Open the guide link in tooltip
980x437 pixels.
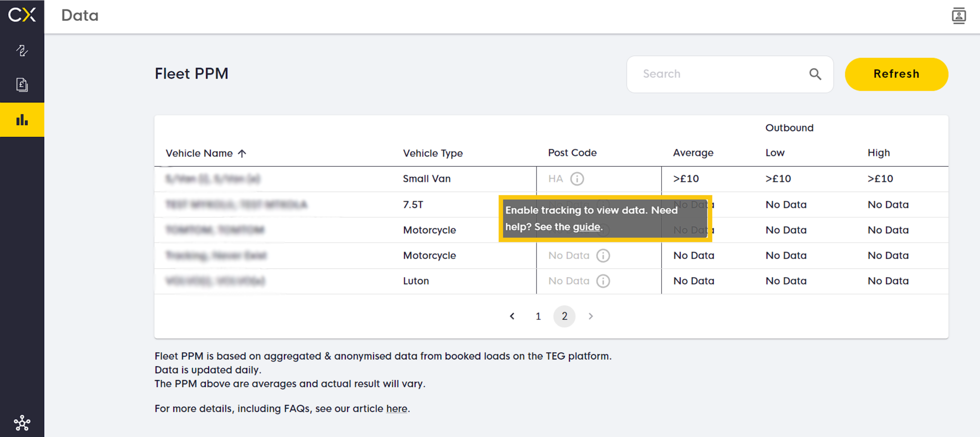[x=586, y=227]
